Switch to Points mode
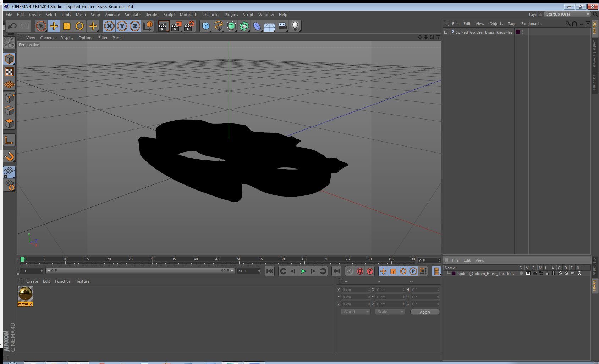599x364 pixels. (x=9, y=98)
